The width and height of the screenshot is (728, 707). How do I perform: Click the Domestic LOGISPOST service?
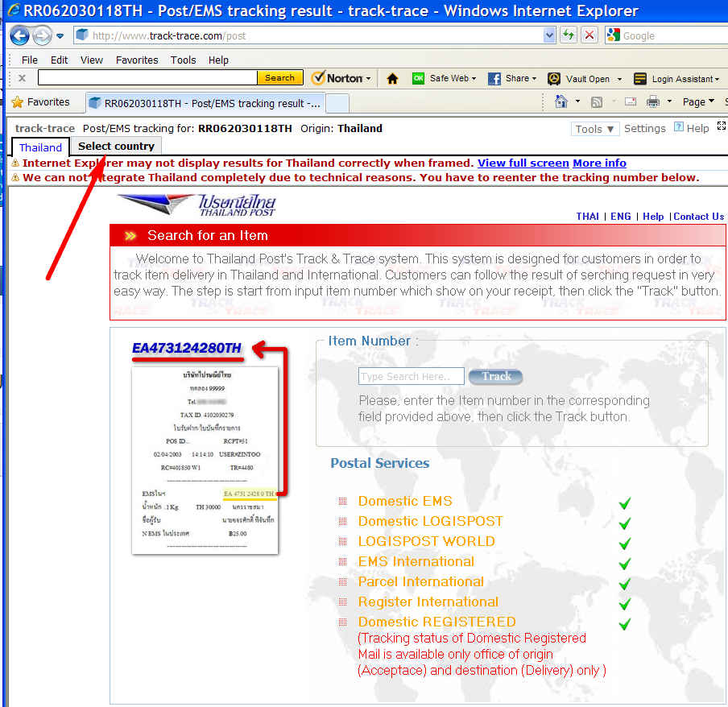pyautogui.click(x=430, y=521)
